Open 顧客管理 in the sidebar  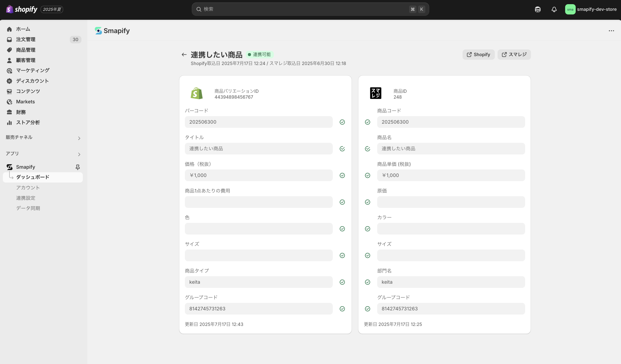(43, 60)
